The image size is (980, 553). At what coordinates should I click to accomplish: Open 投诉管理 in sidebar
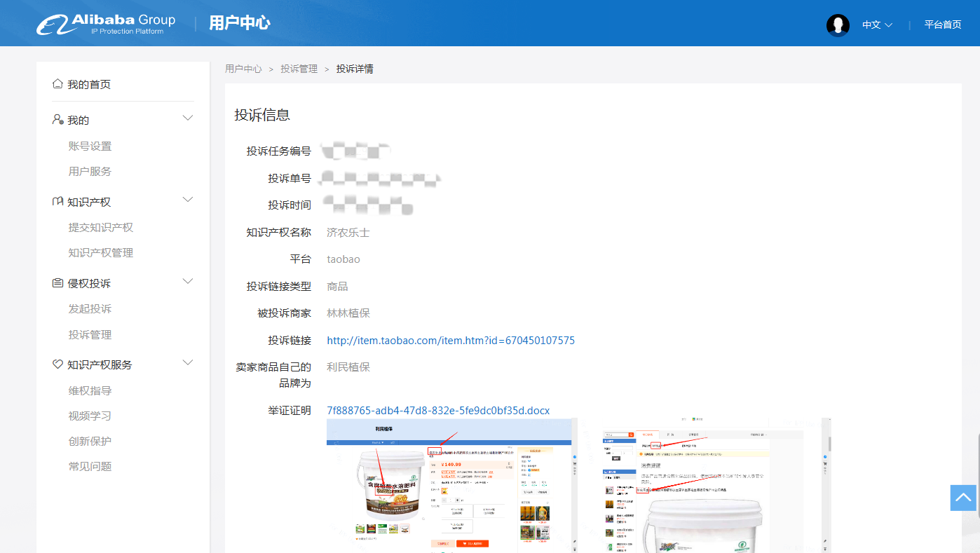coord(90,334)
